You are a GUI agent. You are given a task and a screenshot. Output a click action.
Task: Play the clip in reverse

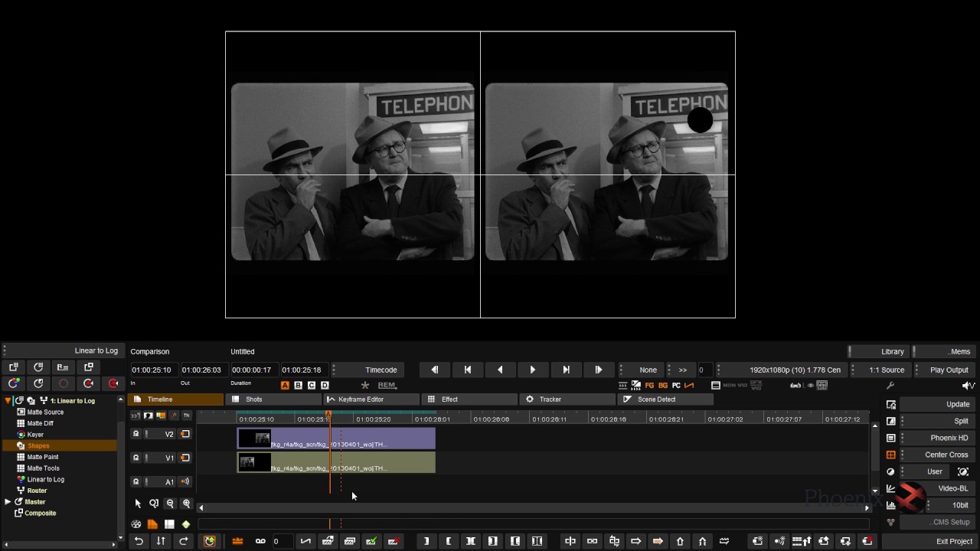pos(500,370)
